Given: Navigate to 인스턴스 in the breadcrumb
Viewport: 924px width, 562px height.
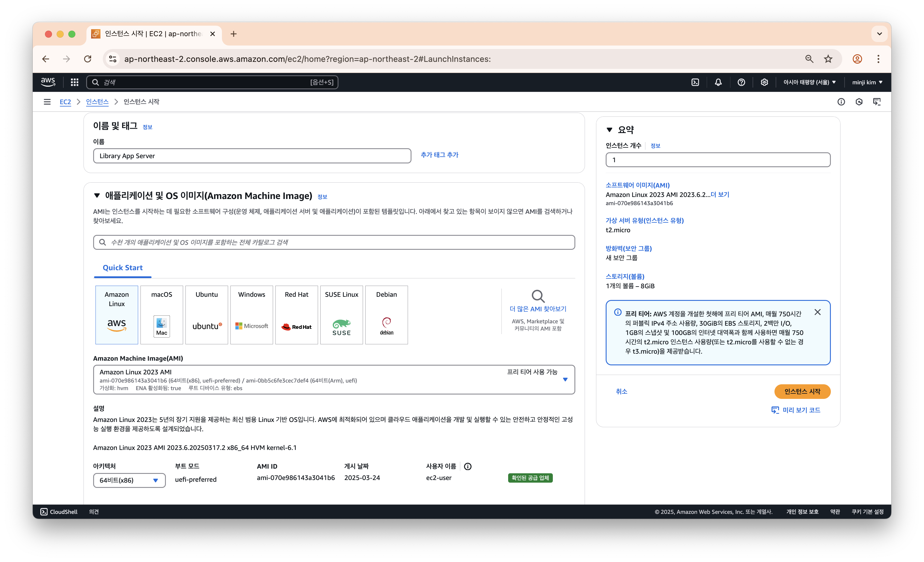Looking at the screenshot, I should pos(97,102).
